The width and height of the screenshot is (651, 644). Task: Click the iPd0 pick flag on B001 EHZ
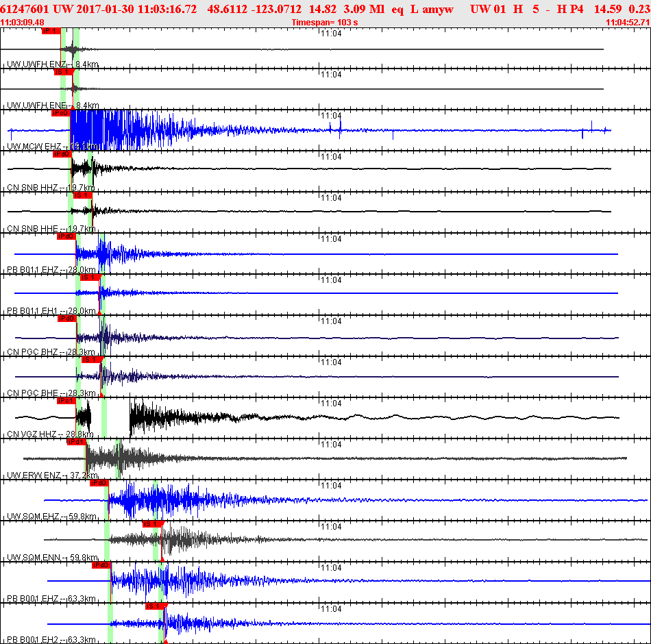(101, 565)
